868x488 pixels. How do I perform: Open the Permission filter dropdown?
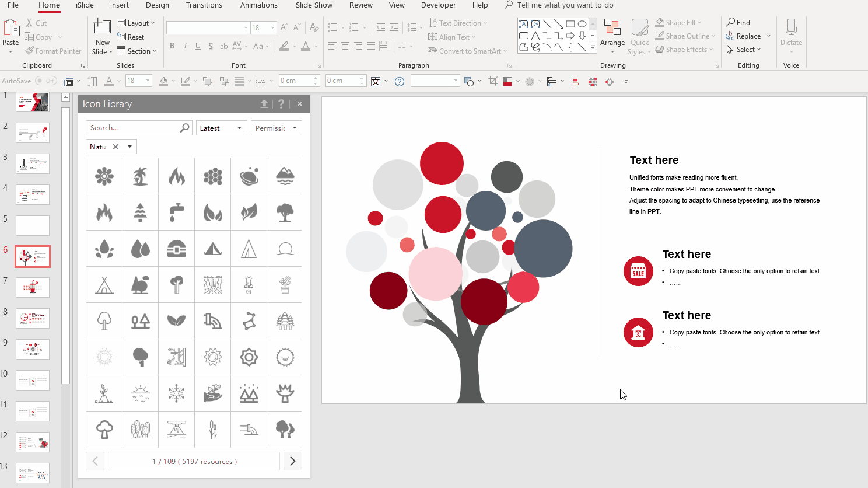click(x=276, y=127)
